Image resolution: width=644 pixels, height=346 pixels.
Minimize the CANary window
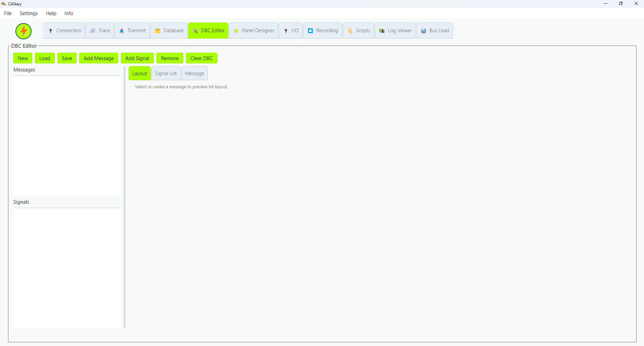[x=606, y=4]
